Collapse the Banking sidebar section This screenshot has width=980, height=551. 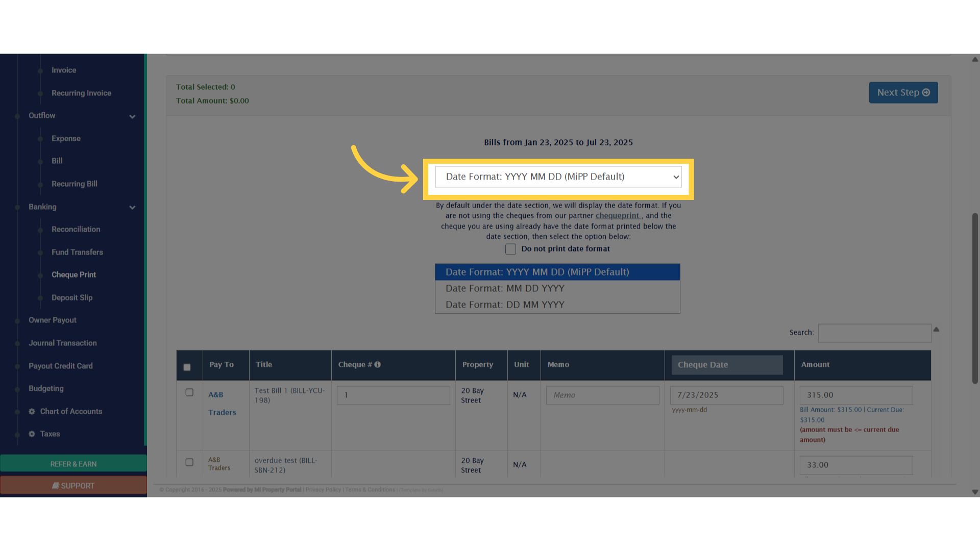[x=132, y=207]
